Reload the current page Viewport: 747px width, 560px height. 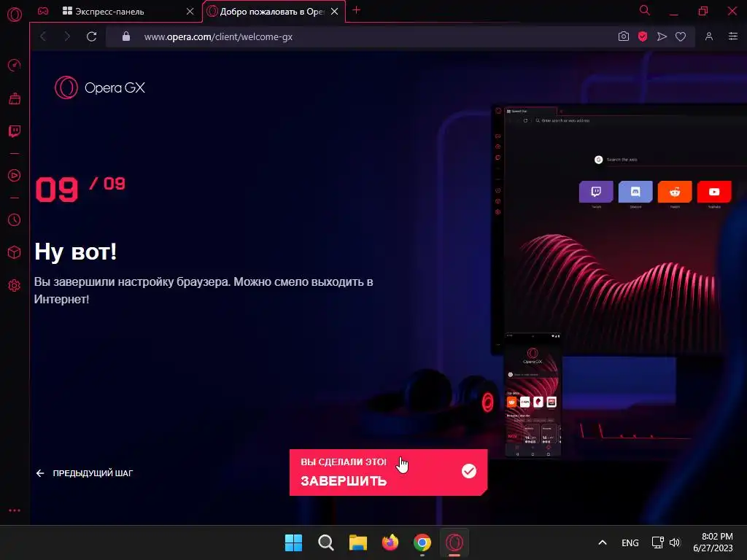pos(91,36)
